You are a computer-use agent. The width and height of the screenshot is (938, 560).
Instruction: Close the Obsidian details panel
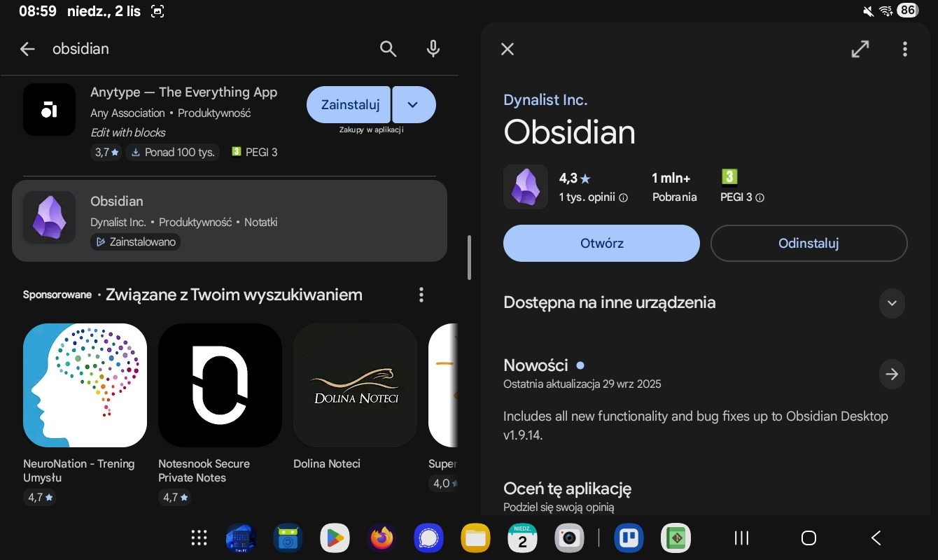pyautogui.click(x=507, y=48)
